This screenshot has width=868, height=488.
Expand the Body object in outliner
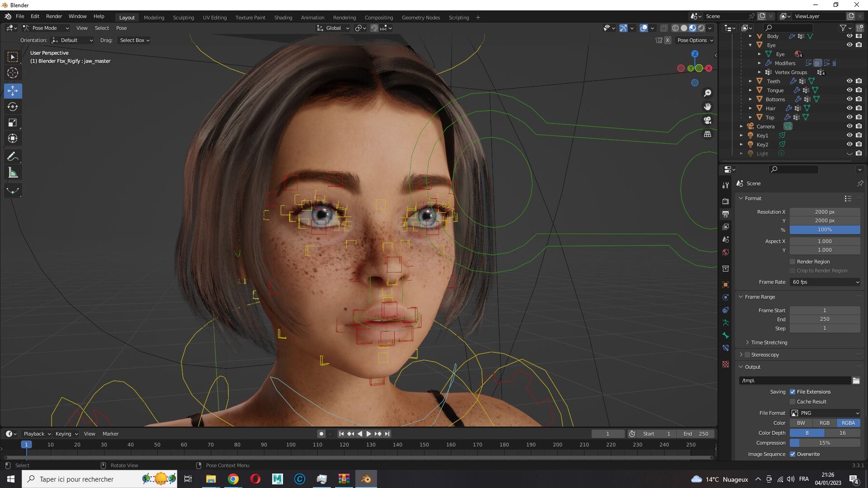click(x=750, y=36)
